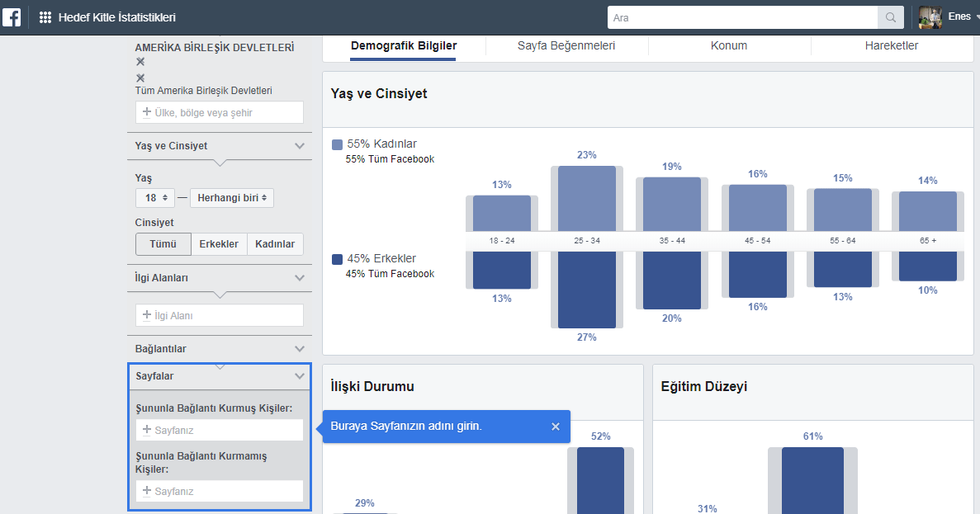980x514 pixels.
Task: Click the Facebook home logo
Action: (11, 16)
